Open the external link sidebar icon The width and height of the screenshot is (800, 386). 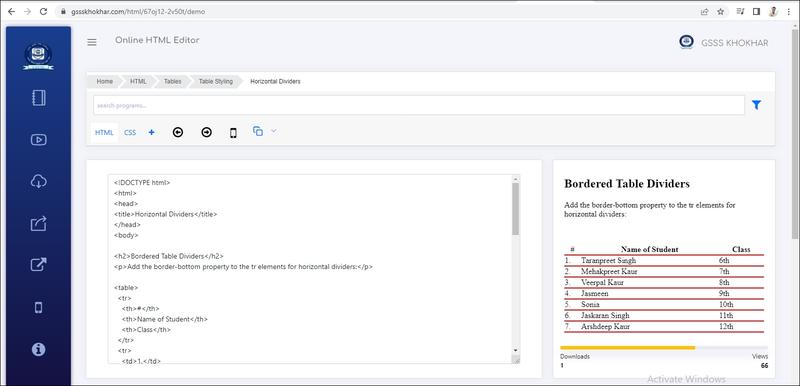click(x=39, y=265)
